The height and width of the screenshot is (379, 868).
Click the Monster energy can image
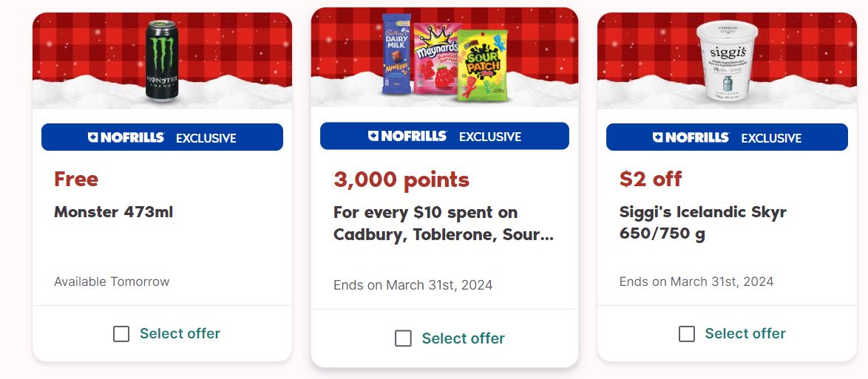162,61
